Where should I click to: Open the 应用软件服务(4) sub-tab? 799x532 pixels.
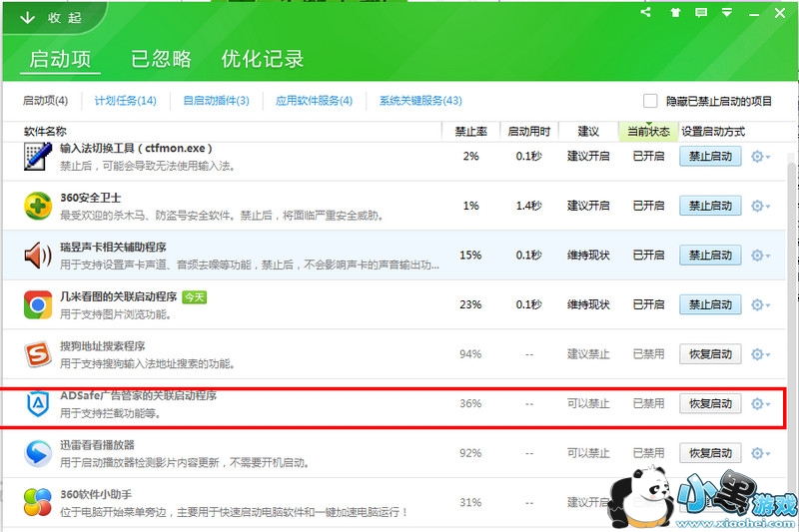click(x=314, y=100)
